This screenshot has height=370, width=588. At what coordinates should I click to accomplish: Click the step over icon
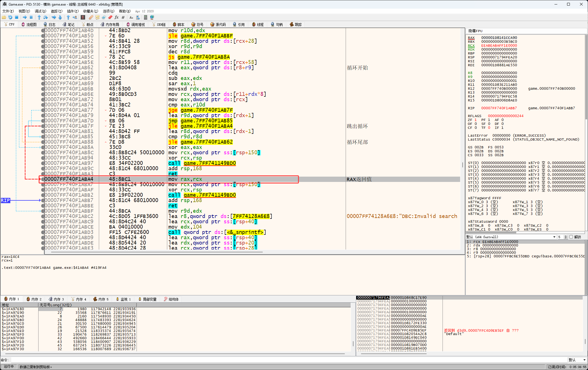[46, 17]
